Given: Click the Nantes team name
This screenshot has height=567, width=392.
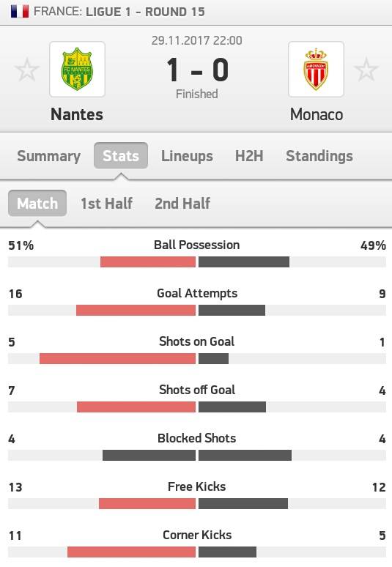Looking at the screenshot, I should coord(77,114).
